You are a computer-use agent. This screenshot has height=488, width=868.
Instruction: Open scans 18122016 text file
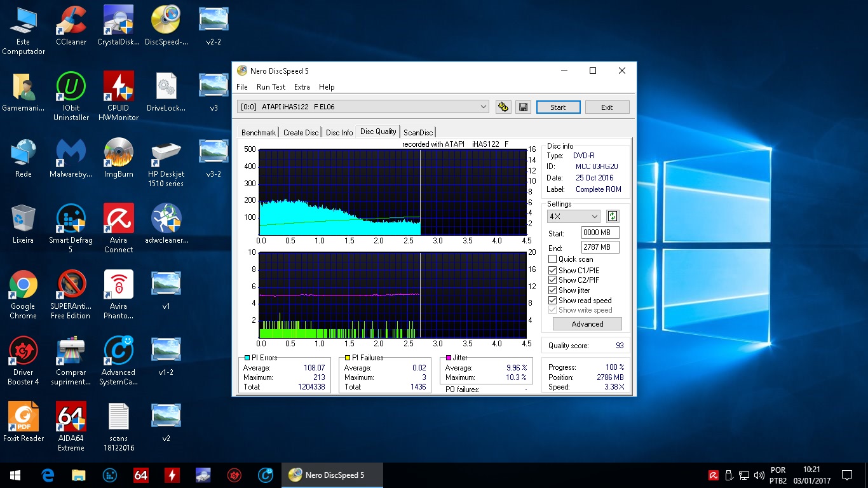click(118, 427)
